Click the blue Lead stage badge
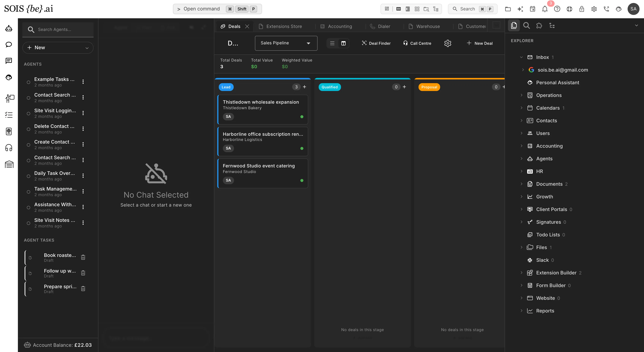This screenshot has height=352, width=644. [x=226, y=87]
